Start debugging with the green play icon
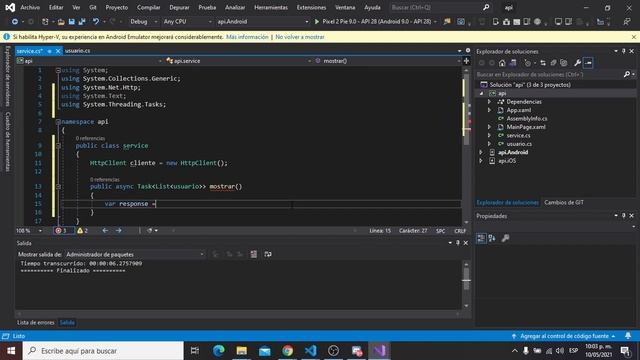The image size is (640, 360). point(316,22)
